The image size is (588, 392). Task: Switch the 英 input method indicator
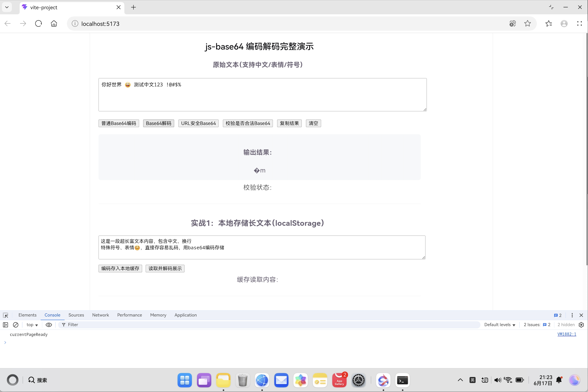click(x=472, y=380)
